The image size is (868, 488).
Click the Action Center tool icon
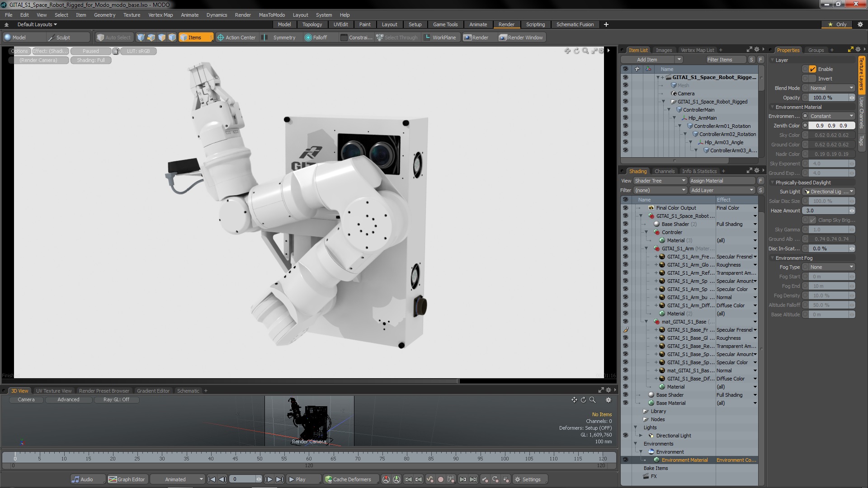click(221, 38)
